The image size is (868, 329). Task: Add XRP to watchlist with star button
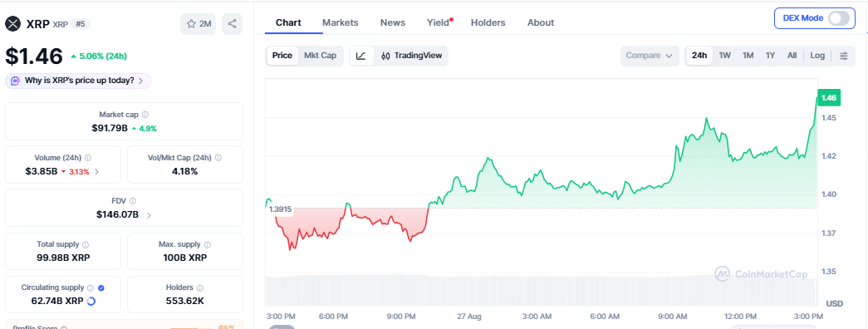(x=199, y=24)
